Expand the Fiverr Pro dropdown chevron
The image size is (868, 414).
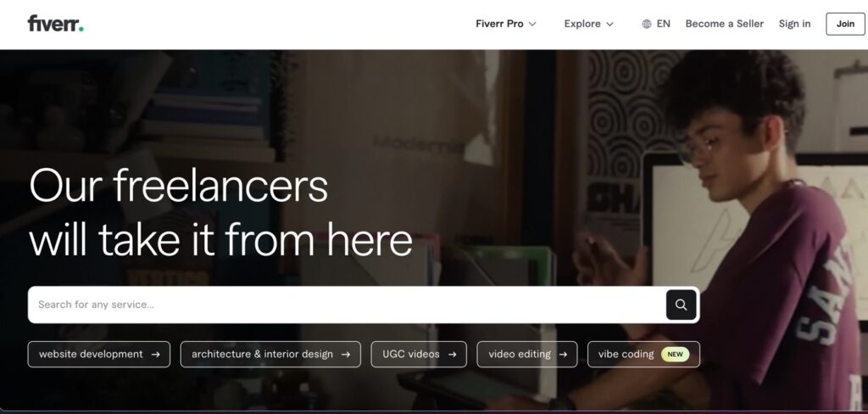pos(532,24)
